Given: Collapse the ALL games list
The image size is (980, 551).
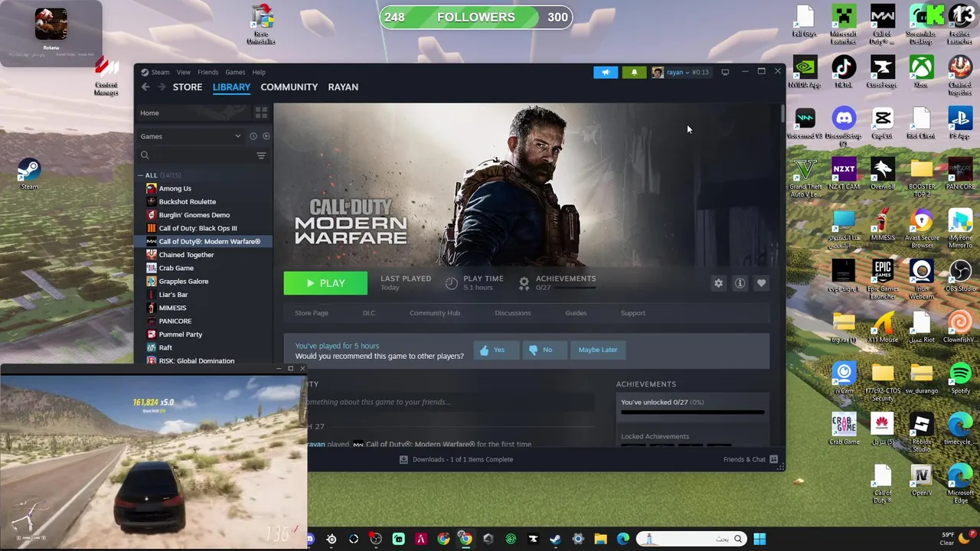Looking at the screenshot, I should click(x=141, y=175).
